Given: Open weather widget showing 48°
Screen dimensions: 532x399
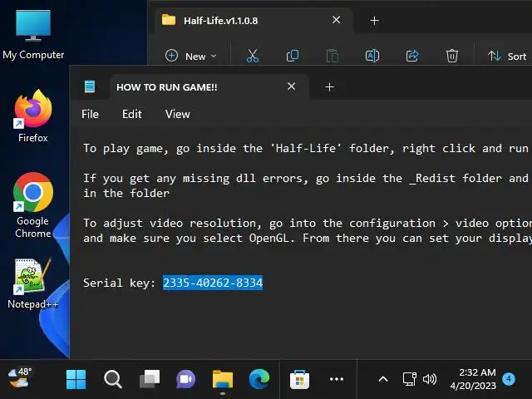Looking at the screenshot, I should click(20, 377).
